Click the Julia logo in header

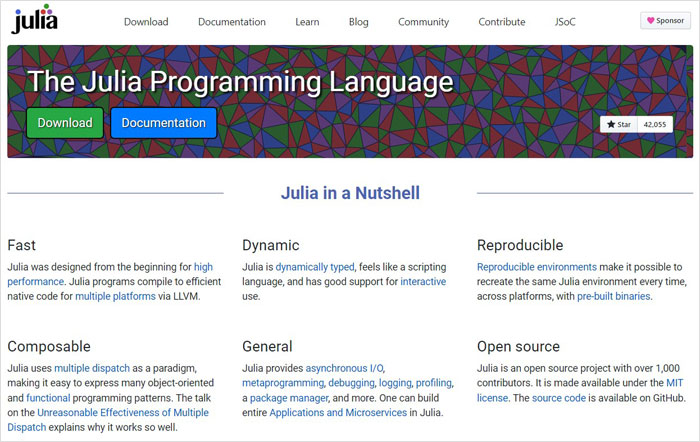click(35, 19)
